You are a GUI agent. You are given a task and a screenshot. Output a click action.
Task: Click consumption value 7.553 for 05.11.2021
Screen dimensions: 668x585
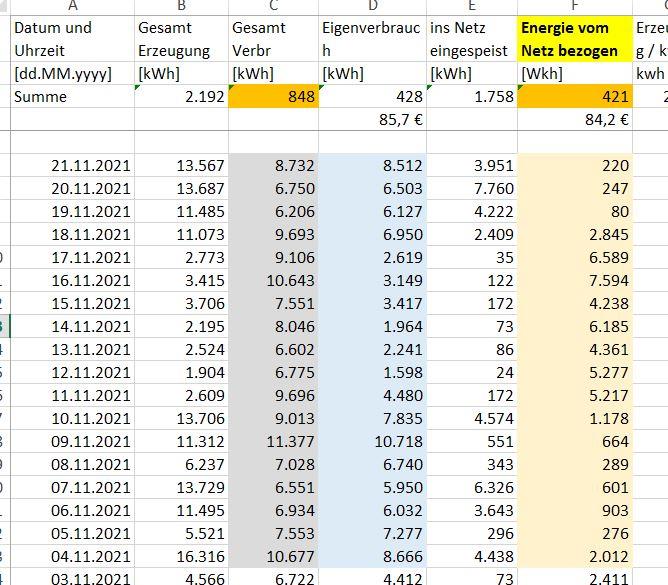pyautogui.click(x=274, y=533)
